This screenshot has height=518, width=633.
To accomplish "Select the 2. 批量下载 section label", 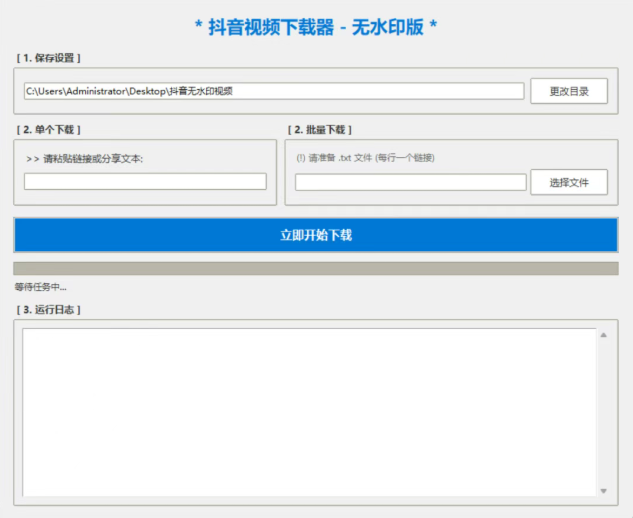I will point(320,129).
